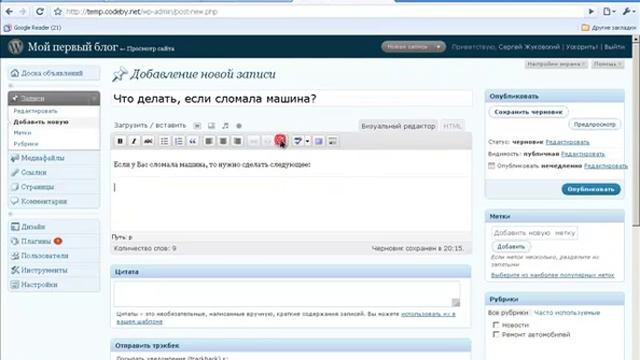640x360 pixels.
Task: Collapse the Метки box header
Action: pos(555,216)
